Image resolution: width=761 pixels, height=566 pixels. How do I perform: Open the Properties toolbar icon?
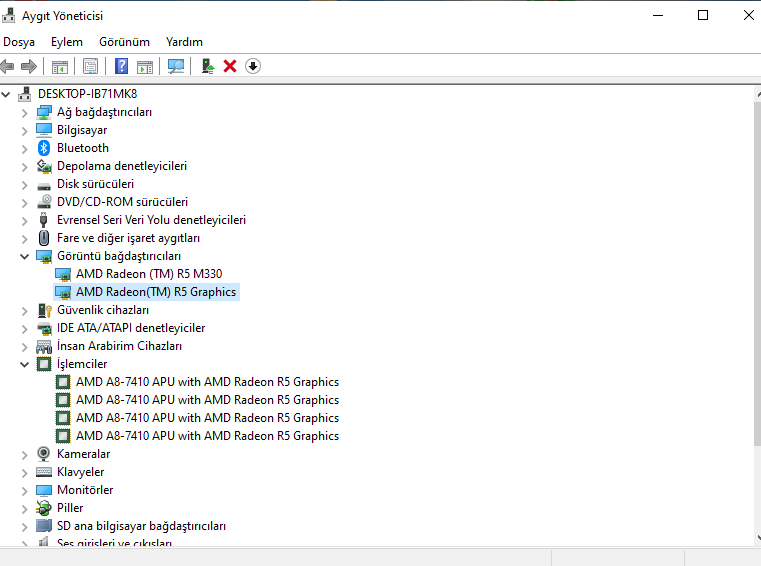[x=90, y=66]
